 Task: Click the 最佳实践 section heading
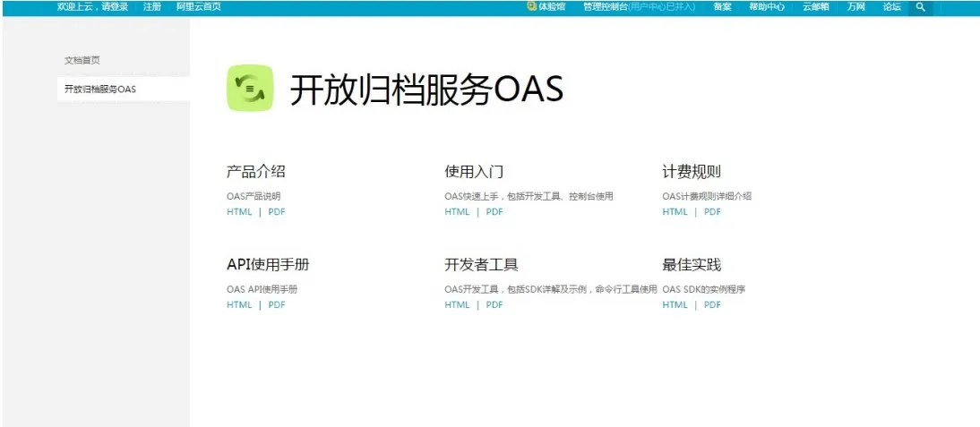pos(692,265)
